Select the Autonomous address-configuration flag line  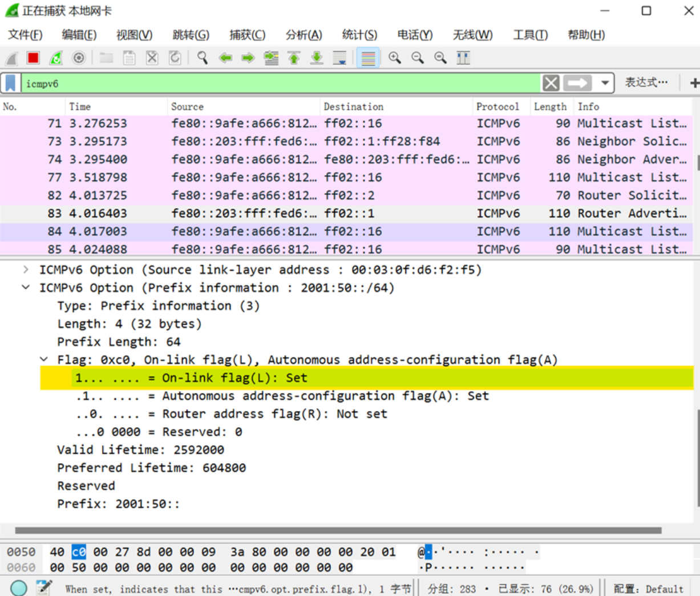[x=282, y=396]
